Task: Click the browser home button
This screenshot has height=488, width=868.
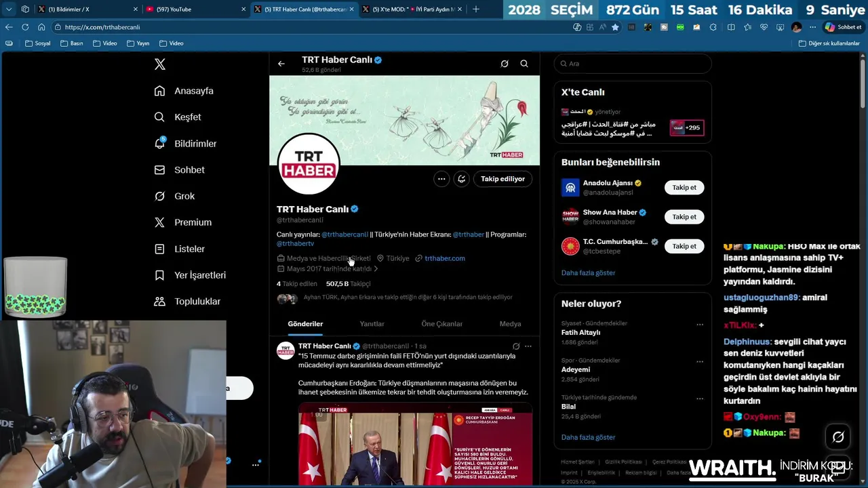Action: [41, 27]
